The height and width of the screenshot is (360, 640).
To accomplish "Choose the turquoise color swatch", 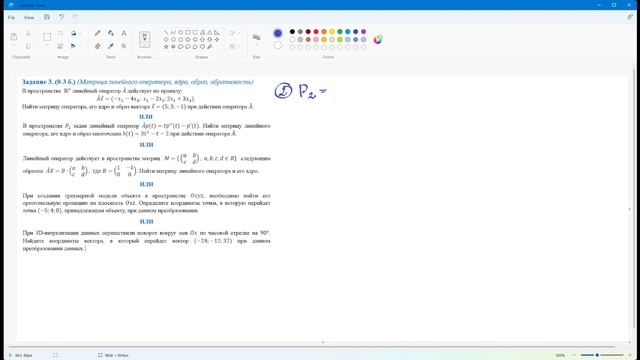I will (x=348, y=31).
